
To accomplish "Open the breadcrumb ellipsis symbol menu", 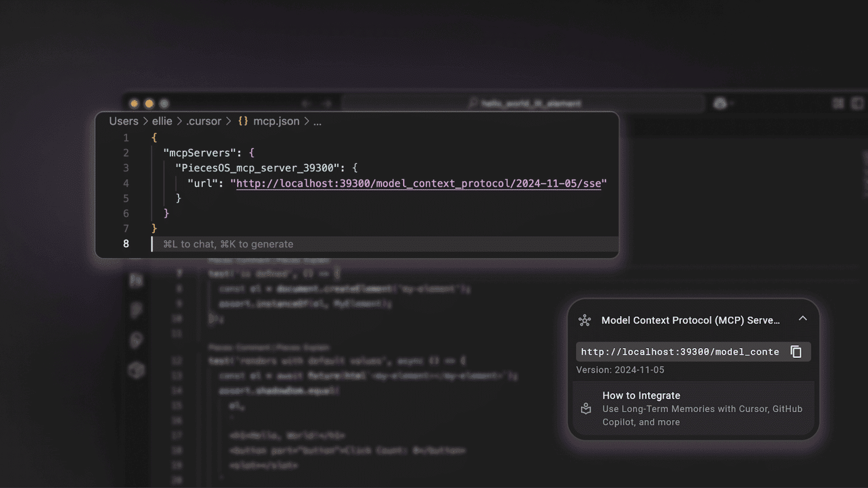I will point(318,121).
